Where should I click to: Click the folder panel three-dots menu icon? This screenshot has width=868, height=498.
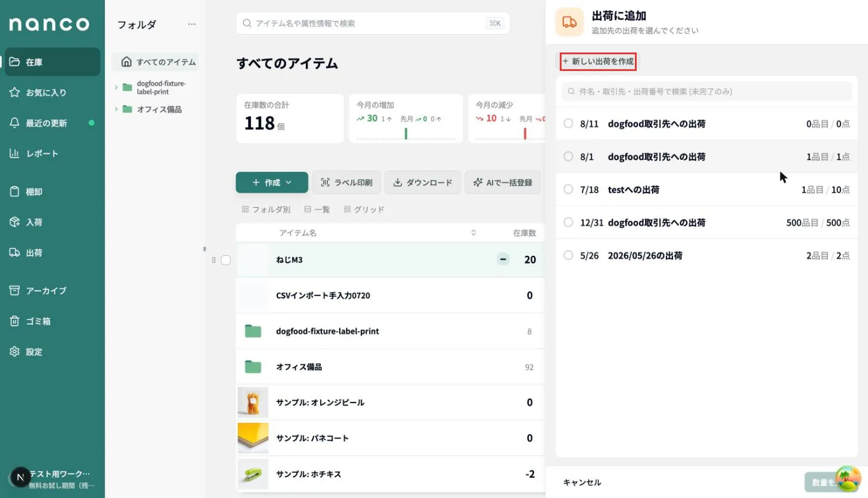(191, 24)
